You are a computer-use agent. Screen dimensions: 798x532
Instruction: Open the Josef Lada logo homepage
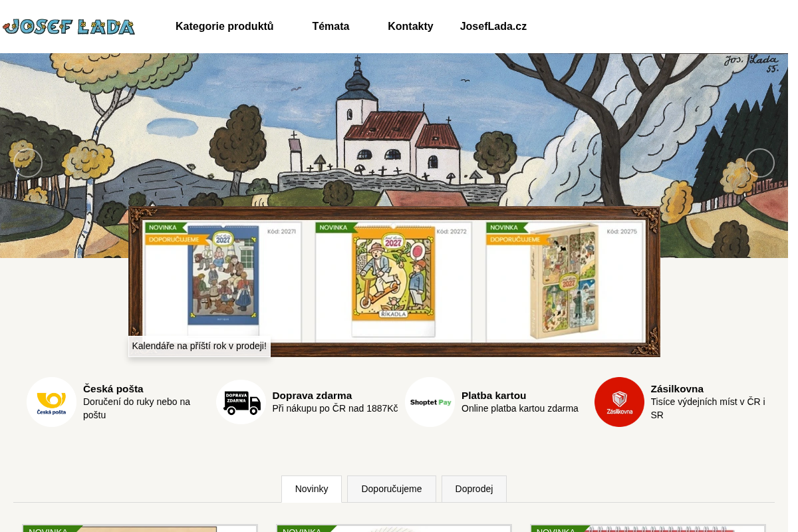coord(68,27)
